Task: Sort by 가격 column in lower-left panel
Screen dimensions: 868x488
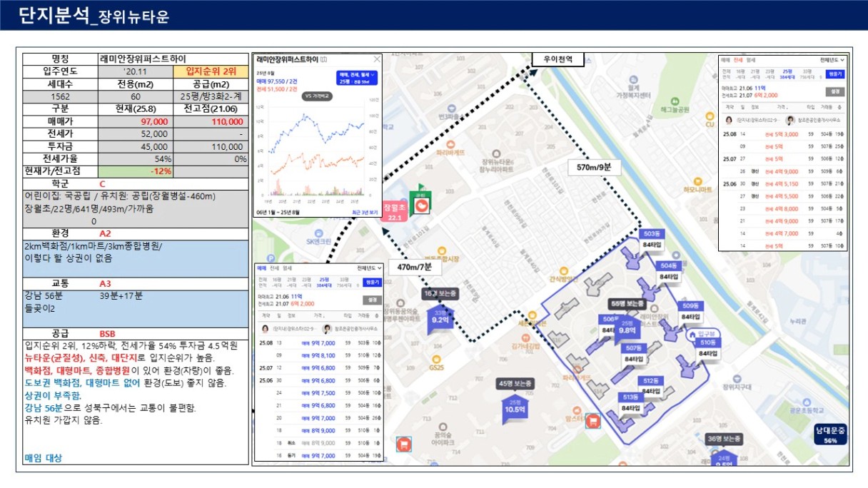Action: point(319,315)
